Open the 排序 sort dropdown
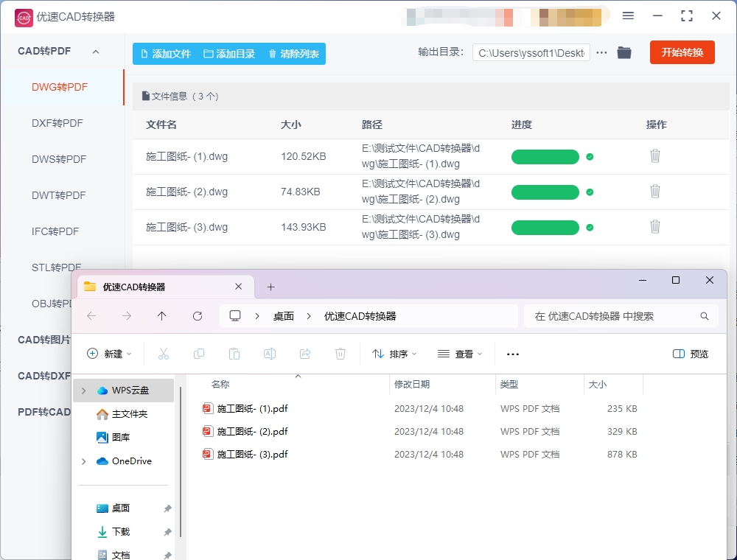 click(x=394, y=354)
